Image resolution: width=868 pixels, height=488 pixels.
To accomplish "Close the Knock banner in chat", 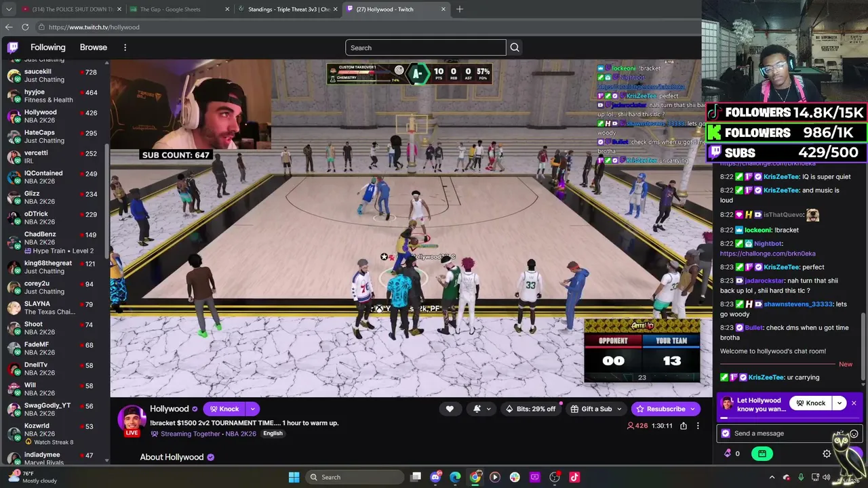I will pyautogui.click(x=854, y=403).
